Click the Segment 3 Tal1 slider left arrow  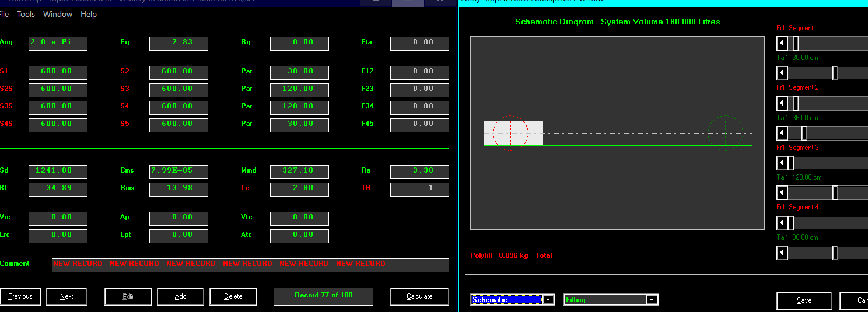tap(782, 192)
